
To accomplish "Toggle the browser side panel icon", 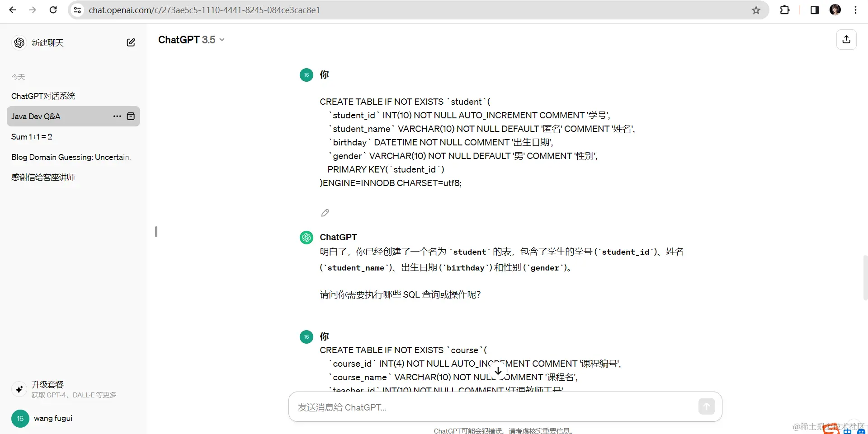I will point(815,10).
